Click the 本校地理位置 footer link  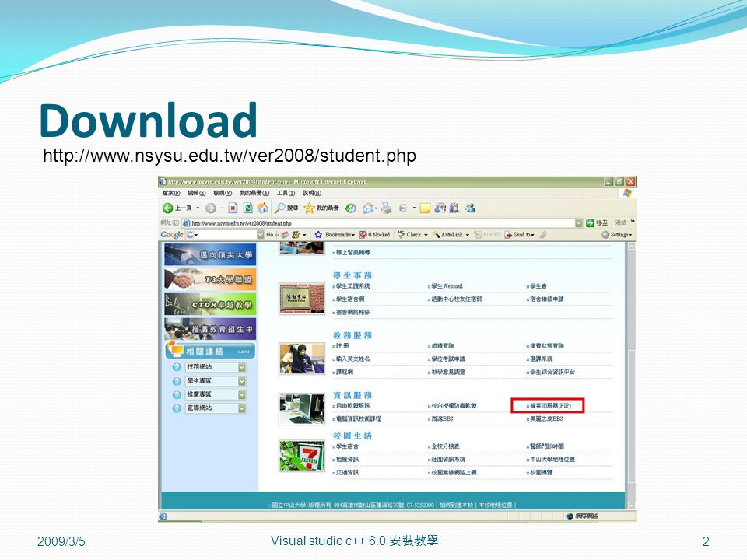(x=496, y=505)
